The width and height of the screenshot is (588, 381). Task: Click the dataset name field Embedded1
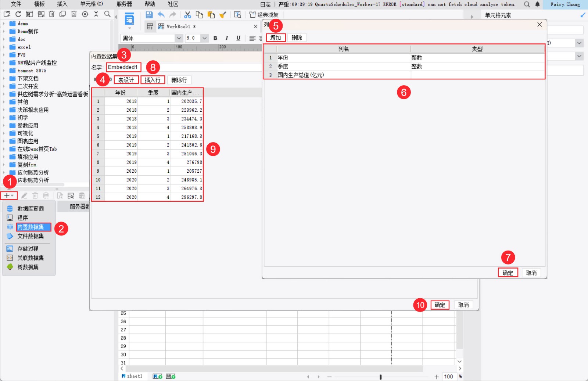click(124, 67)
